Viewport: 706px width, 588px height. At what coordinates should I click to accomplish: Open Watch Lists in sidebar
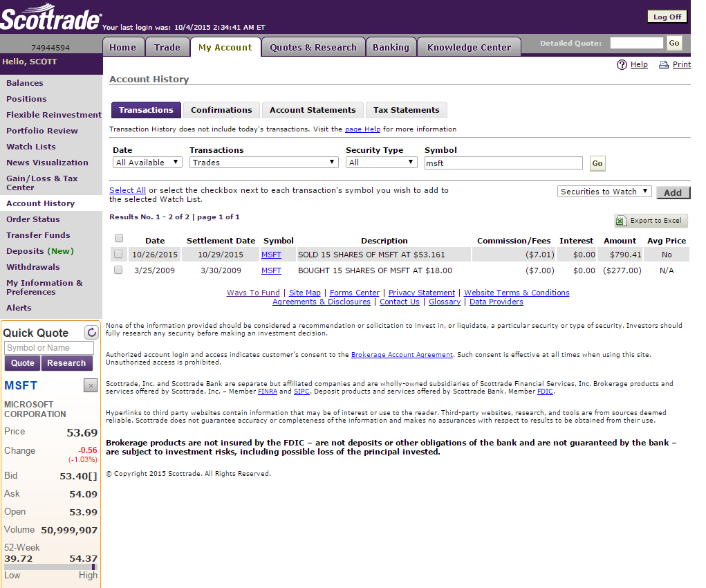pyautogui.click(x=31, y=147)
